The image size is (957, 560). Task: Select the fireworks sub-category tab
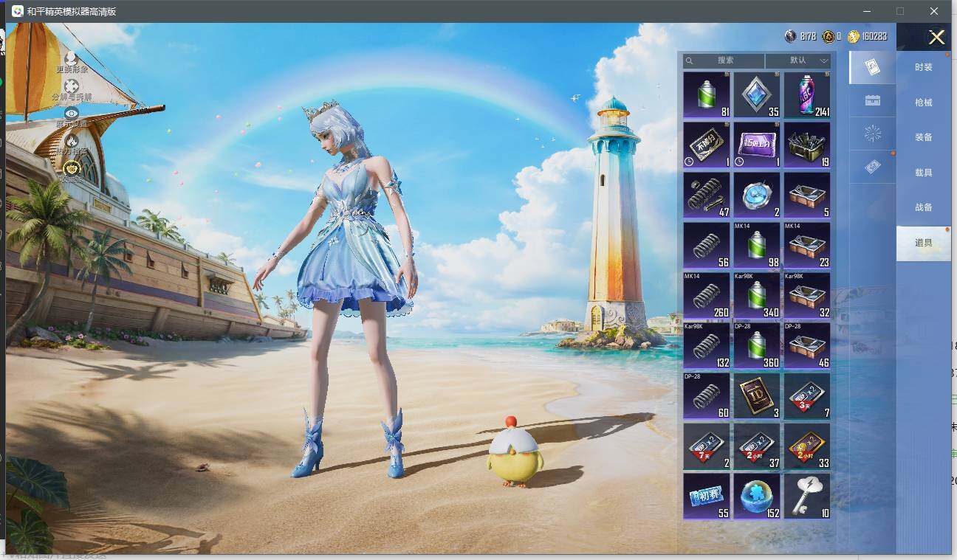click(x=872, y=134)
